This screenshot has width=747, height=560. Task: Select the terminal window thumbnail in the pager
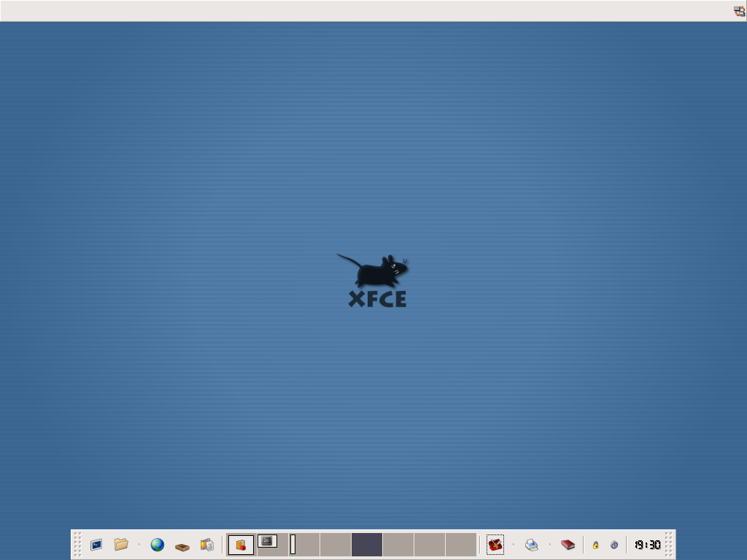tap(267, 541)
